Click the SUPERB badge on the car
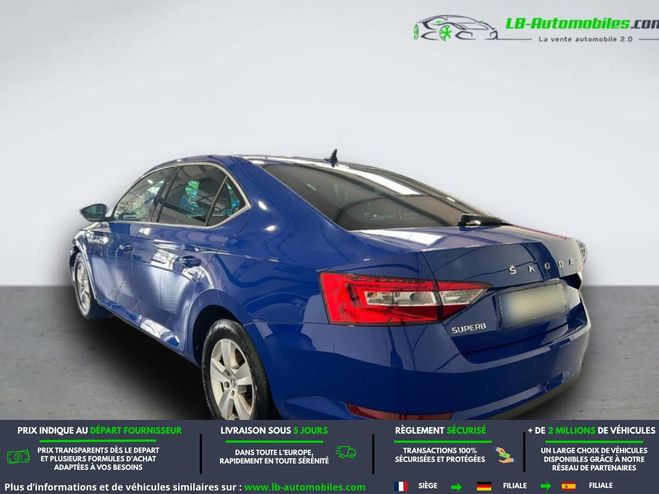The width and height of the screenshot is (659, 494). pos(469,328)
